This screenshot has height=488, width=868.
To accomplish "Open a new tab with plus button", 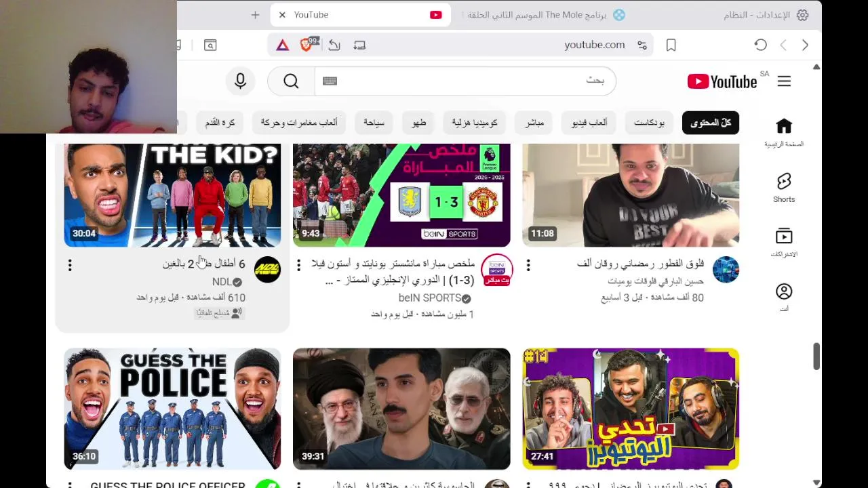I will pyautogui.click(x=255, y=15).
